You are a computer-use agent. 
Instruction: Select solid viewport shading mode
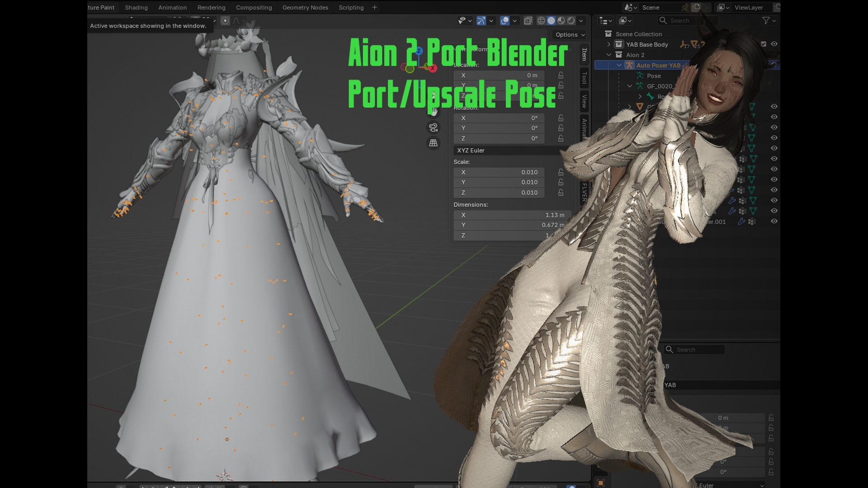pos(551,21)
